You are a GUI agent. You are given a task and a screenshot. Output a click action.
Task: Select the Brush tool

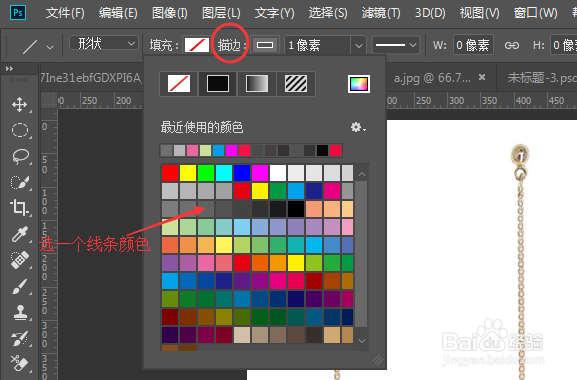tap(19, 286)
